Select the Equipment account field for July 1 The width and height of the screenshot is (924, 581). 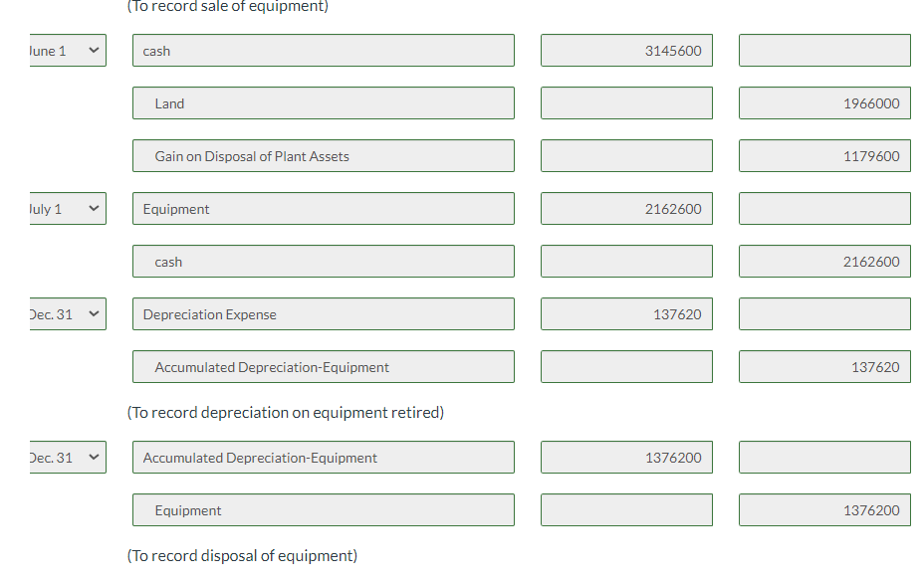point(323,208)
